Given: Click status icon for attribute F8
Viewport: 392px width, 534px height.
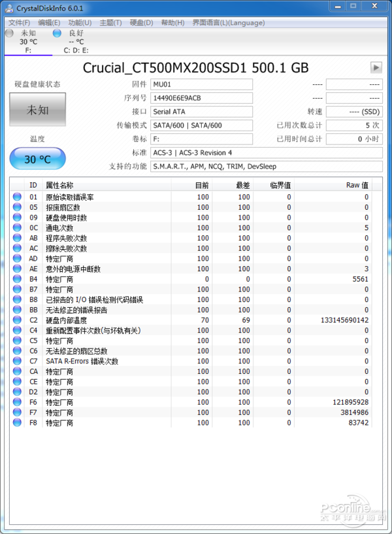Looking at the screenshot, I should (17, 422).
